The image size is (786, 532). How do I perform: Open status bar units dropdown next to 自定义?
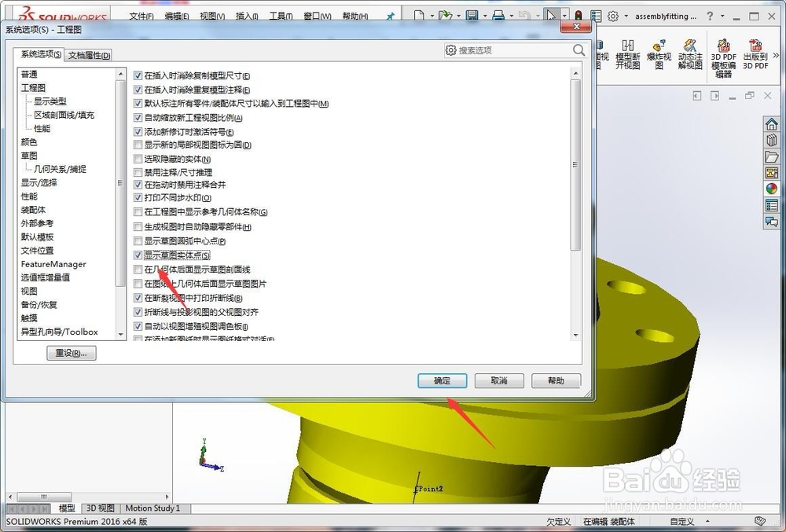click(708, 522)
